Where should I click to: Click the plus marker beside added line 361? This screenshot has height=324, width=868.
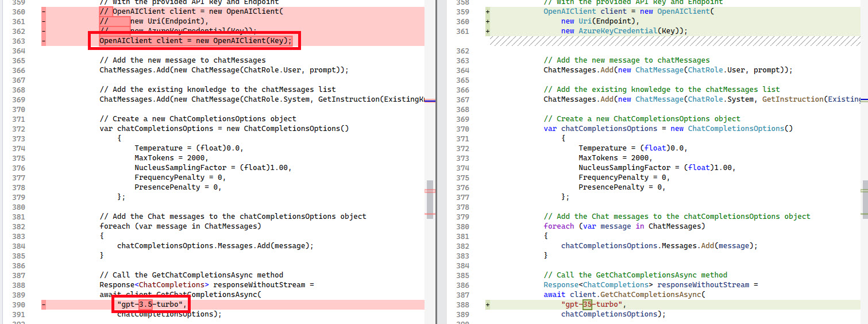tap(488, 31)
